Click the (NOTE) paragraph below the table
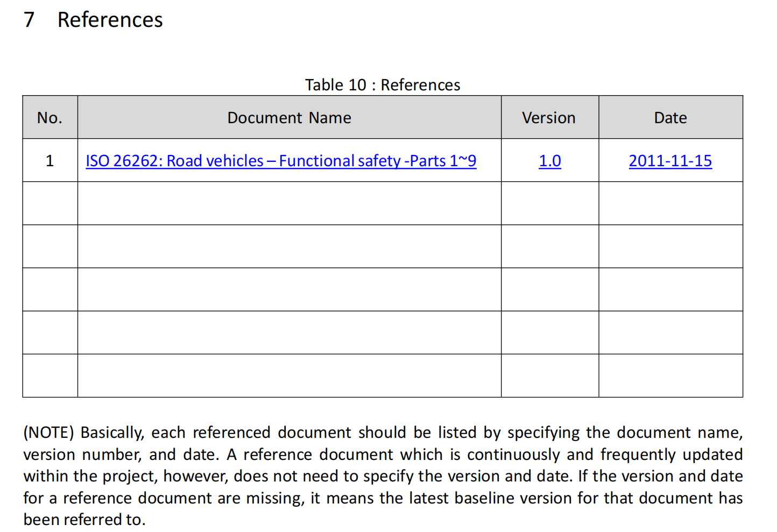 click(x=383, y=476)
